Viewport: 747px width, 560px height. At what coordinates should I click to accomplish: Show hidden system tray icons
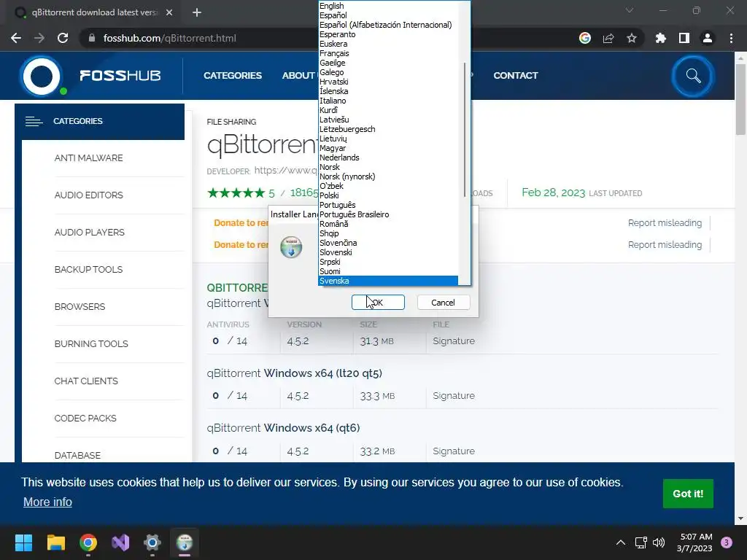(x=621, y=542)
